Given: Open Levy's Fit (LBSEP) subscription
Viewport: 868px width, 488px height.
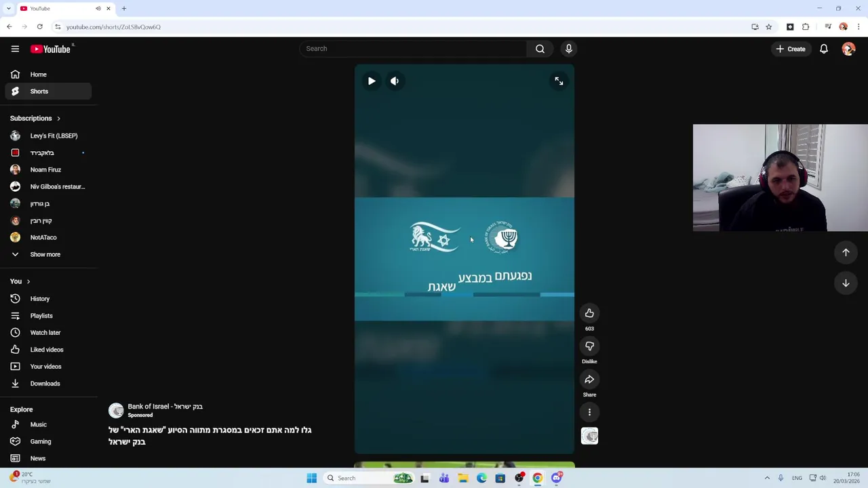Looking at the screenshot, I should point(47,136).
